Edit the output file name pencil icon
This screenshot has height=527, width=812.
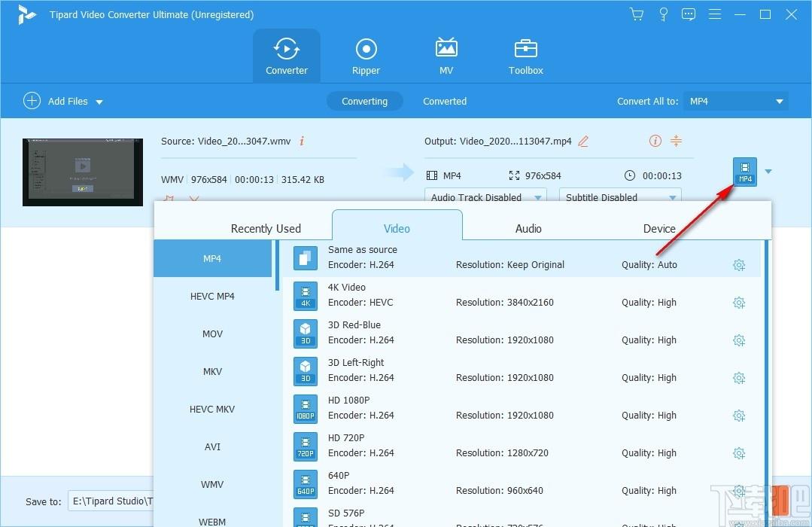[x=583, y=141]
